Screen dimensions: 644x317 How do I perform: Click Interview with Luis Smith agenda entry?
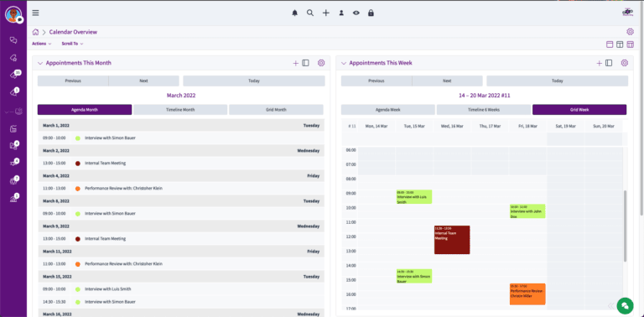[x=181, y=289]
